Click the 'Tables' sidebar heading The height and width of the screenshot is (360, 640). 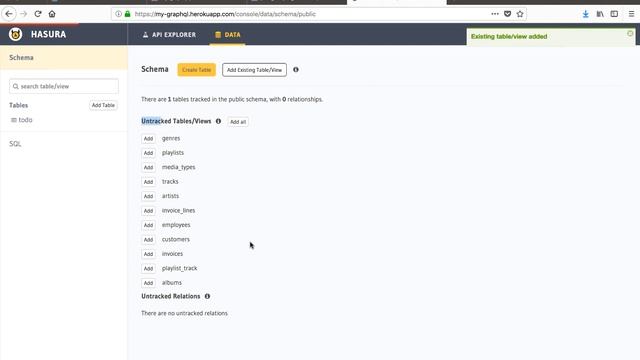click(19, 105)
